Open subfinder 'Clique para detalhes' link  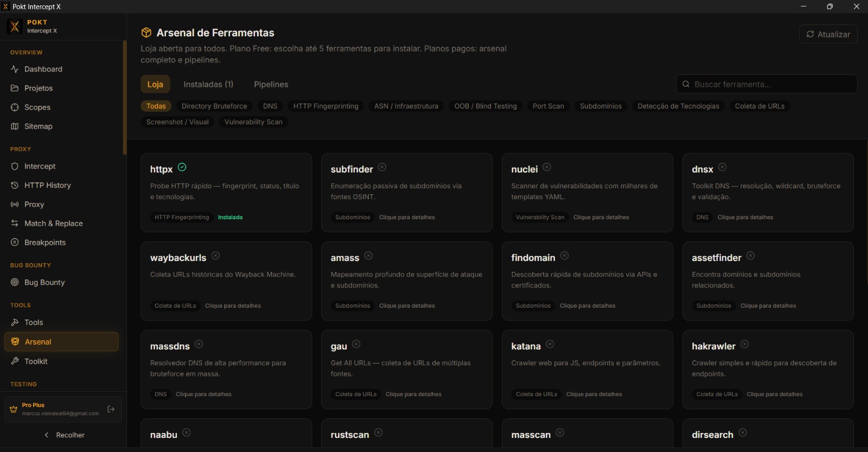click(407, 218)
